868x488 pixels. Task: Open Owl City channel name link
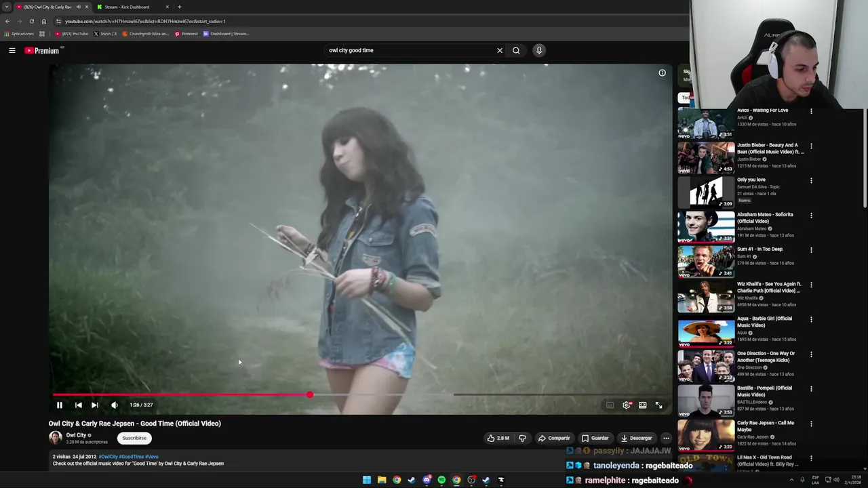click(76, 435)
